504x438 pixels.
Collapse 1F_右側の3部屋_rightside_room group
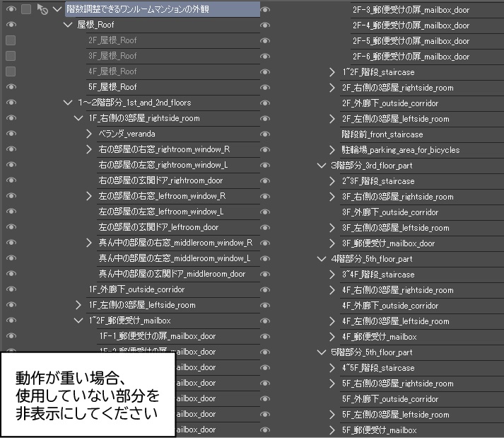click(x=78, y=118)
